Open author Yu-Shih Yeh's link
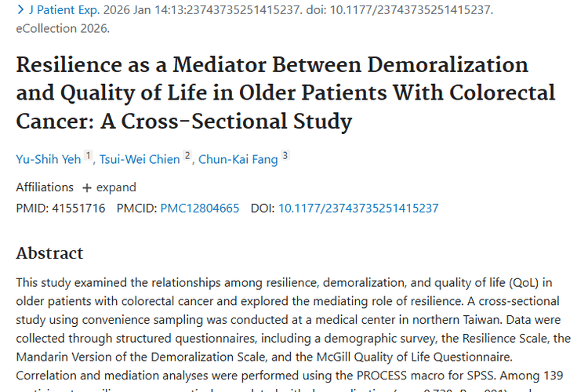The image size is (588, 392). pyautogui.click(x=49, y=159)
